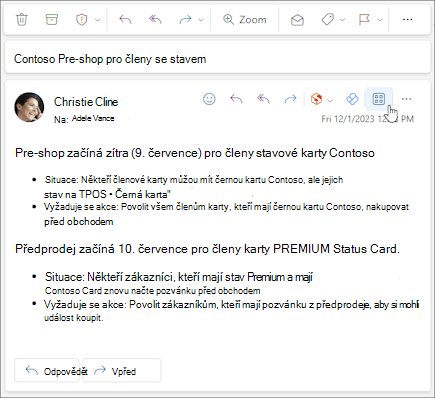This screenshot has height=398, width=435.
Task: Archive the email using the top toolbar
Action: [51, 20]
